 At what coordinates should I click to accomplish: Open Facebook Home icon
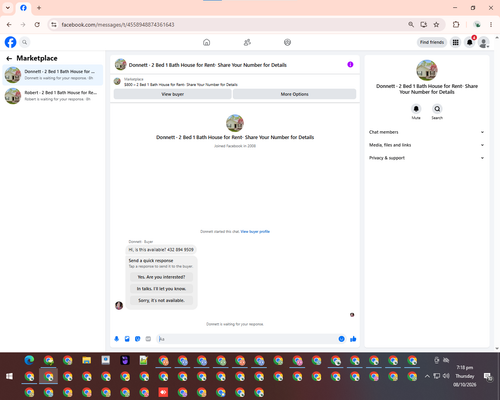207,42
